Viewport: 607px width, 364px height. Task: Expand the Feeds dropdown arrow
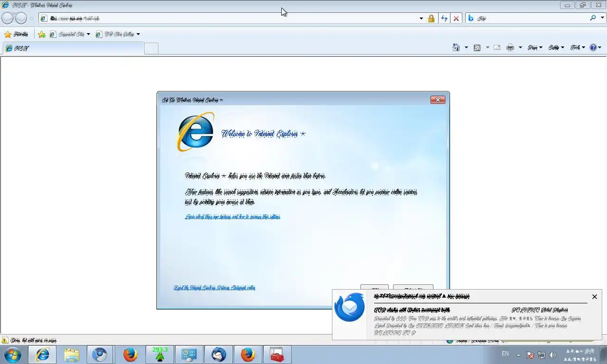487,47
